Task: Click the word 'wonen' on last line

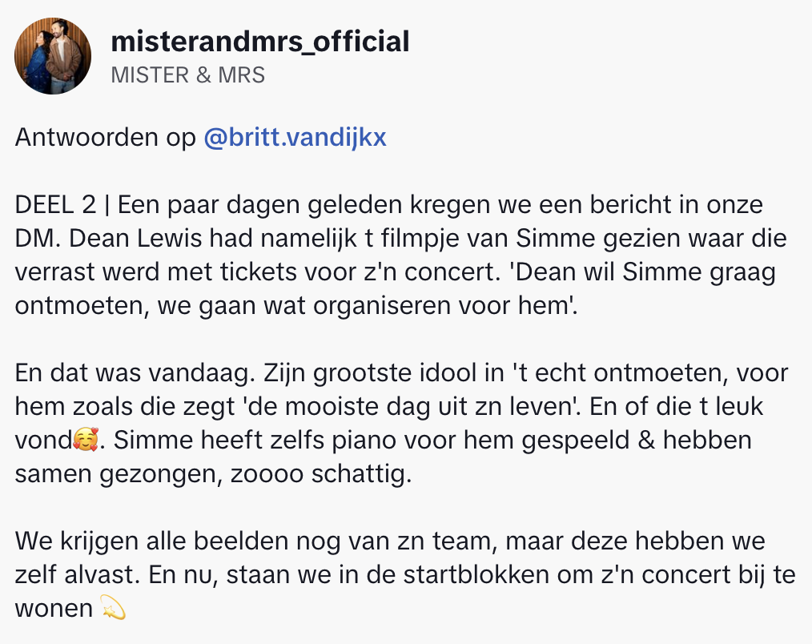Action: click(54, 609)
